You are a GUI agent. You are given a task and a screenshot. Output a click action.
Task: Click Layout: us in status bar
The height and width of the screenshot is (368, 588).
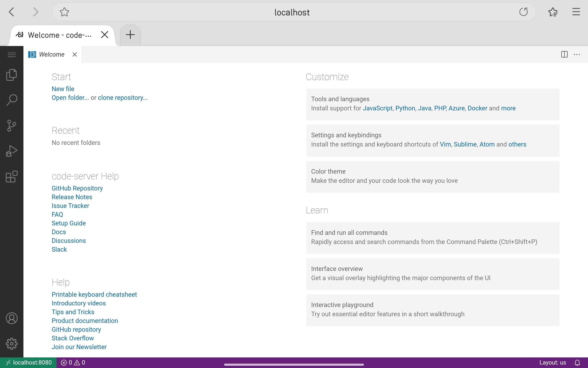553,363
